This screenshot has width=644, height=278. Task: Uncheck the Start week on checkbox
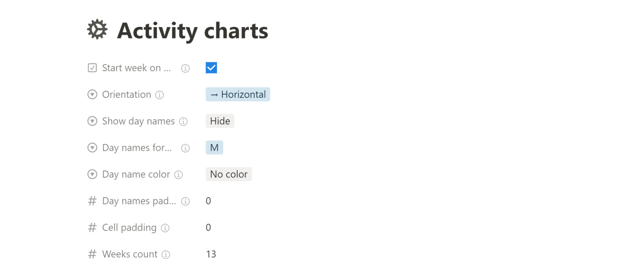(x=211, y=67)
